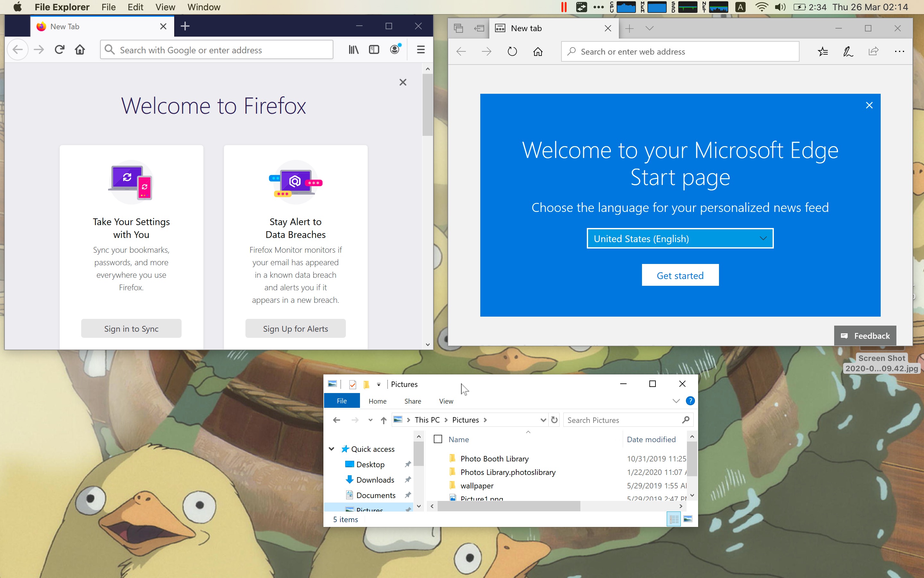This screenshot has width=924, height=578.
Task: Open Firefox Library icon
Action: tap(354, 50)
